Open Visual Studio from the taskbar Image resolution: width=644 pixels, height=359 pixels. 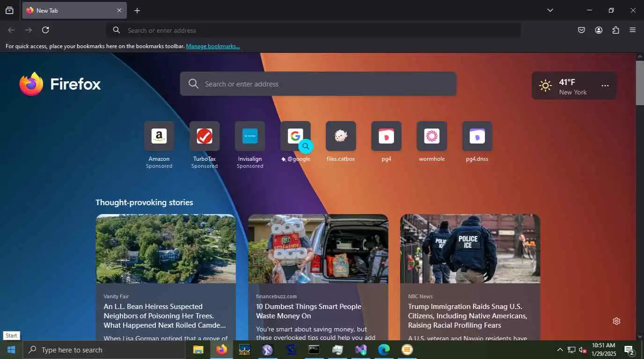[x=360, y=350]
